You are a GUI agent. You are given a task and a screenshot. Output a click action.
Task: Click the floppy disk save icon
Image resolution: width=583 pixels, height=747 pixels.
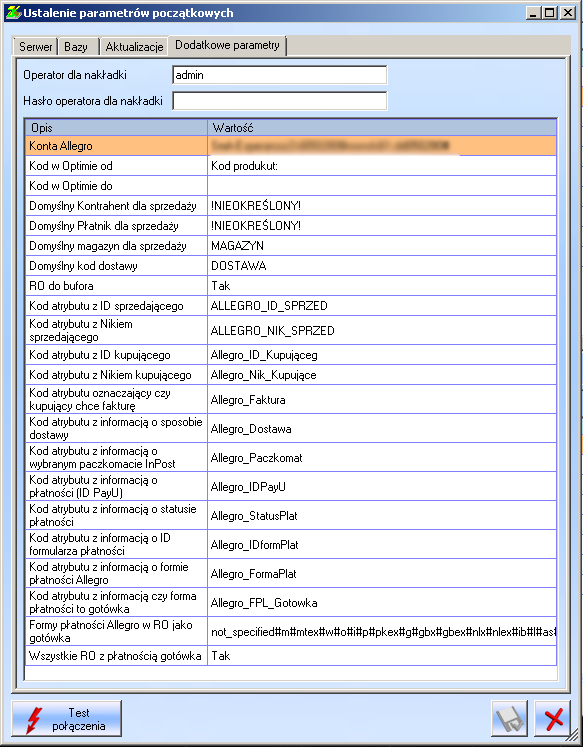(x=509, y=718)
